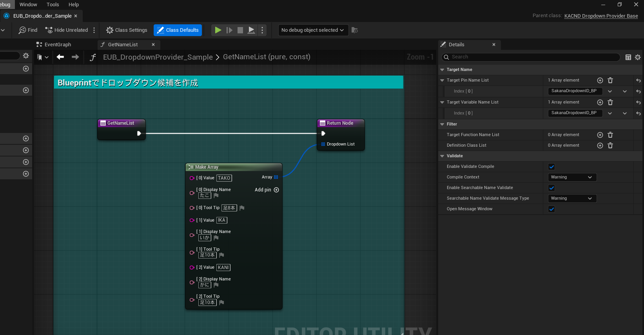The image size is (644, 335).
Task: Click the navigate back arrow in graph
Action: click(60, 57)
